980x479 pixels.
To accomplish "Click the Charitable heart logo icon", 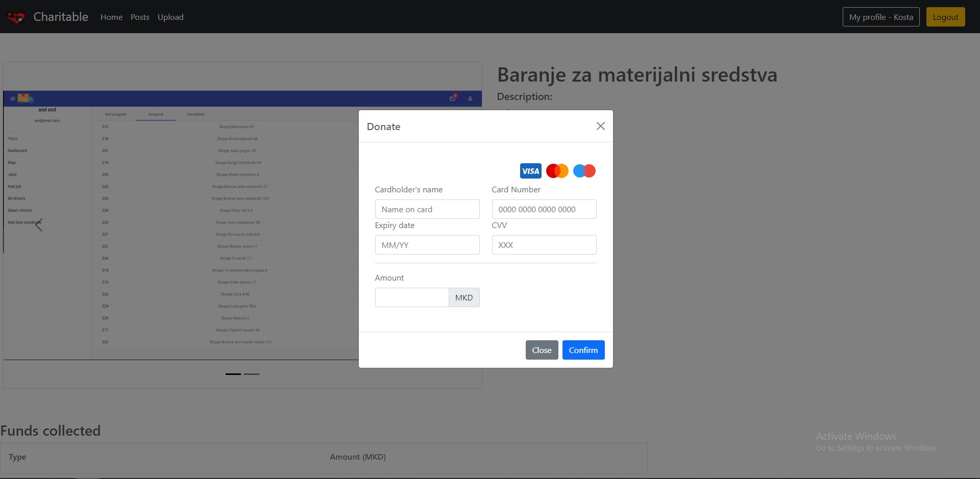I will (x=16, y=18).
